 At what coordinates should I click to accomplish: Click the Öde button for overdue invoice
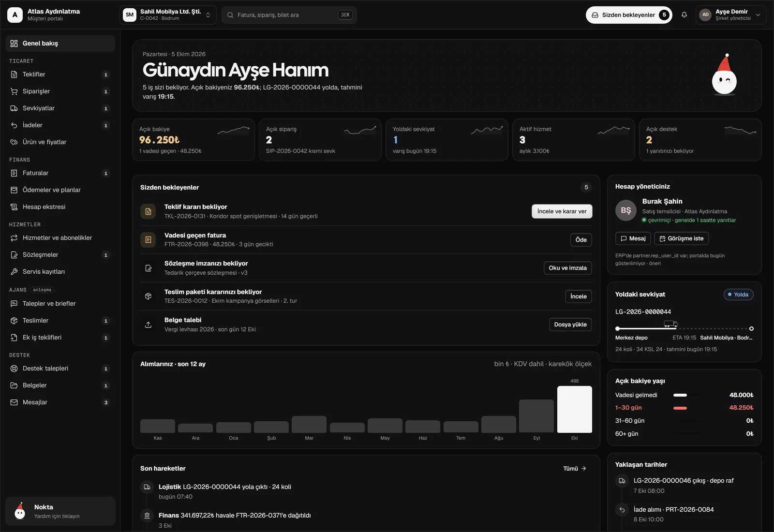(x=581, y=240)
